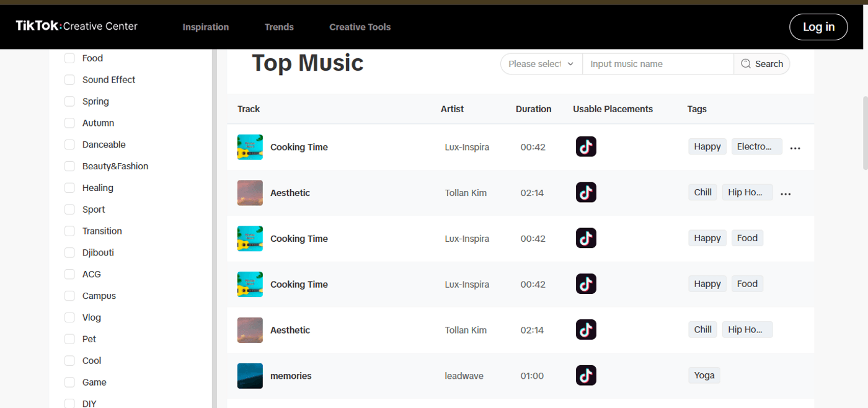Select the Yoga tag for memories track
Viewport: 868px width, 408px height.
pyautogui.click(x=704, y=375)
